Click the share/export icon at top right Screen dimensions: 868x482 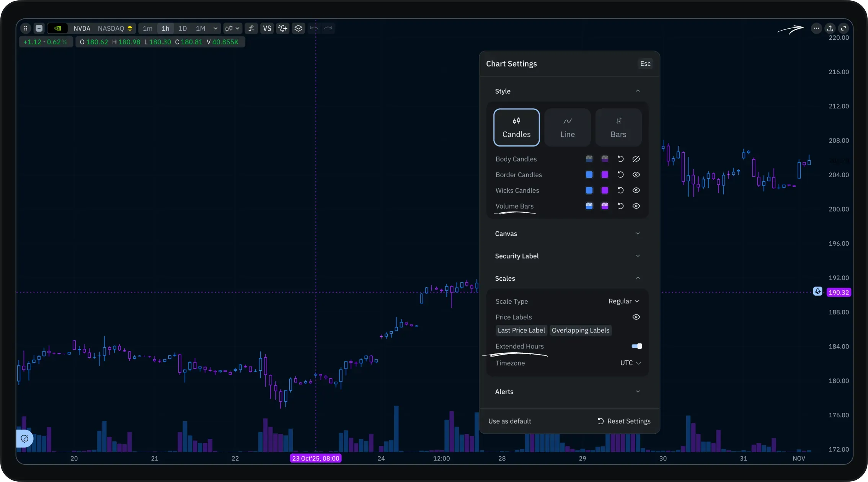[x=830, y=28]
